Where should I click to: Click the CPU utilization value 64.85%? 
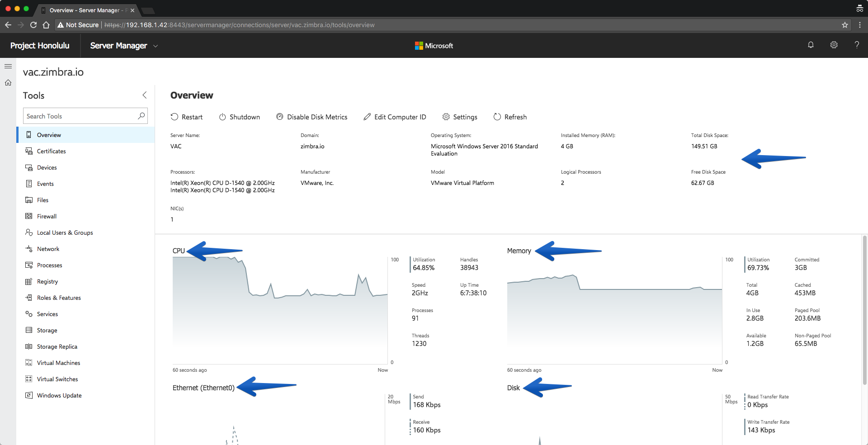click(x=424, y=268)
